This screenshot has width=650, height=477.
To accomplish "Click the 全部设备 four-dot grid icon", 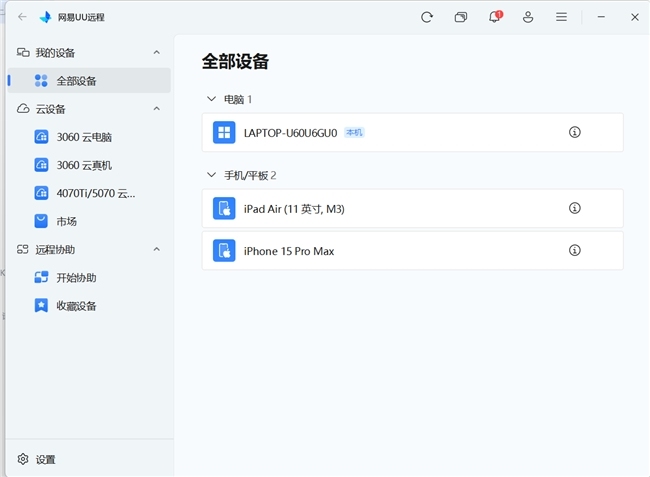I will pos(41,80).
